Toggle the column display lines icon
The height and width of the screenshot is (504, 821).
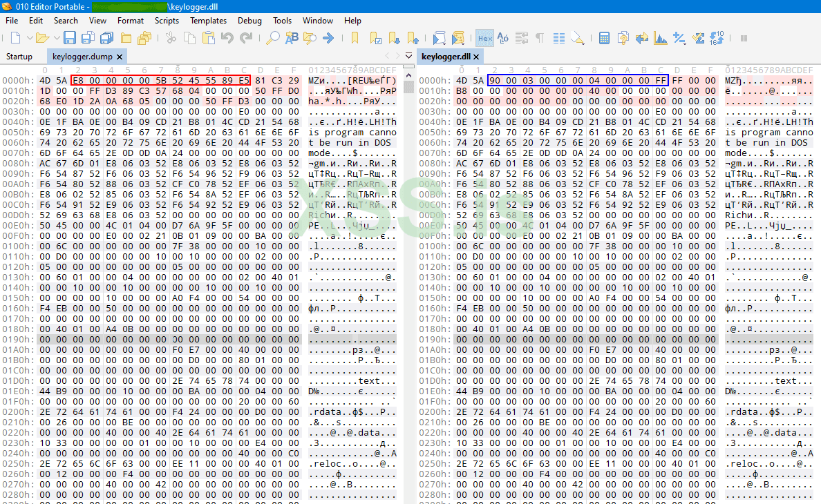click(x=559, y=38)
